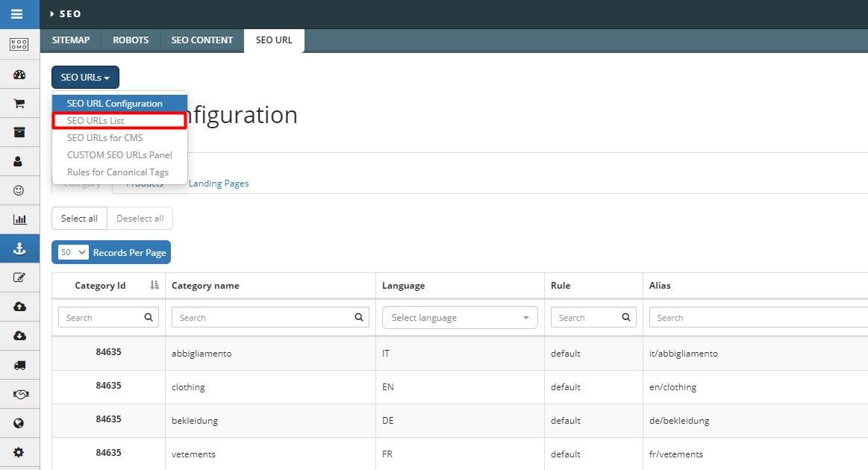Image resolution: width=868 pixels, height=470 pixels.
Task: Select the anchor SEO sidebar icon
Action: 20,248
